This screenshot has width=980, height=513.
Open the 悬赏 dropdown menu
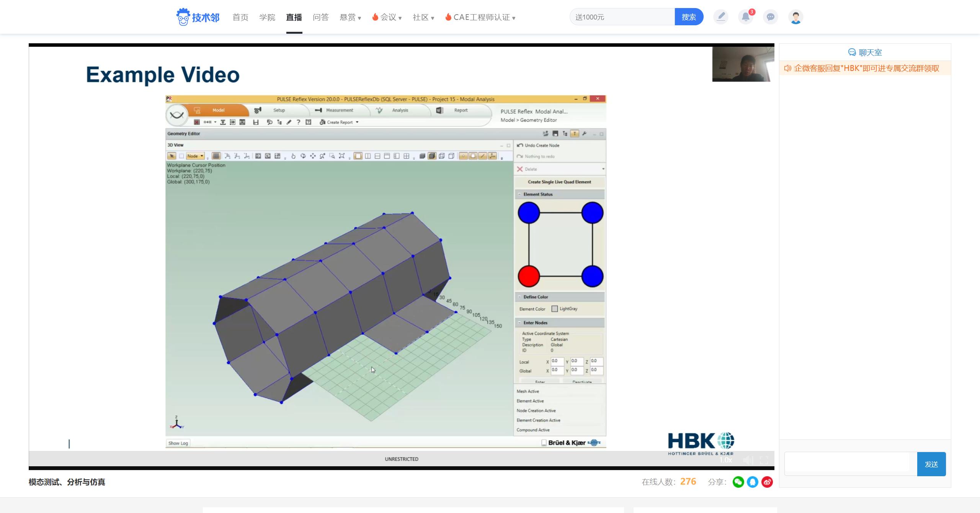point(350,17)
